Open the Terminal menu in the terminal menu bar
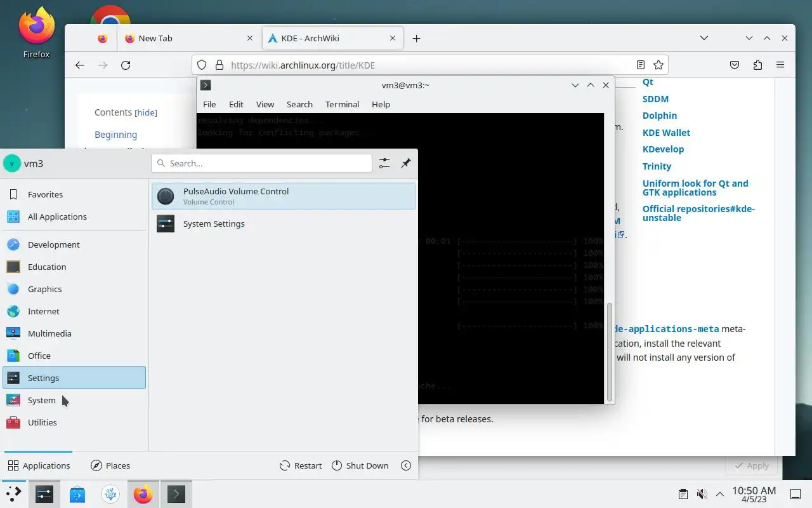The image size is (812, 508). click(342, 104)
